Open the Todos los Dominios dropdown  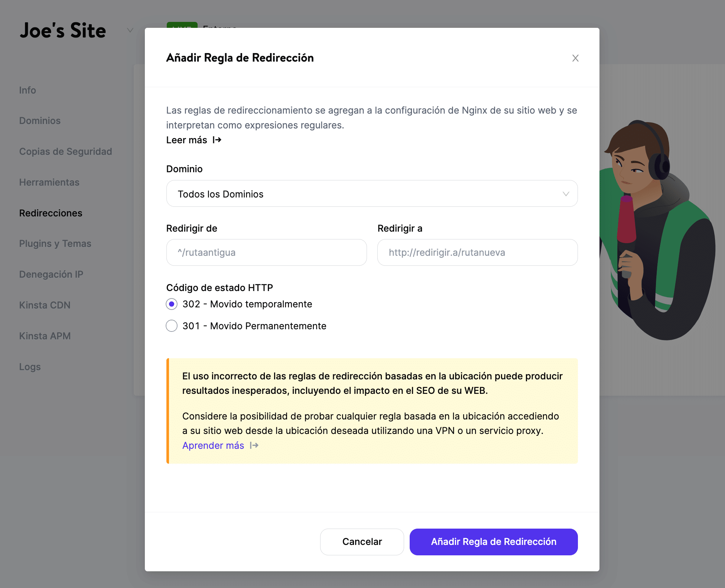pos(371,194)
